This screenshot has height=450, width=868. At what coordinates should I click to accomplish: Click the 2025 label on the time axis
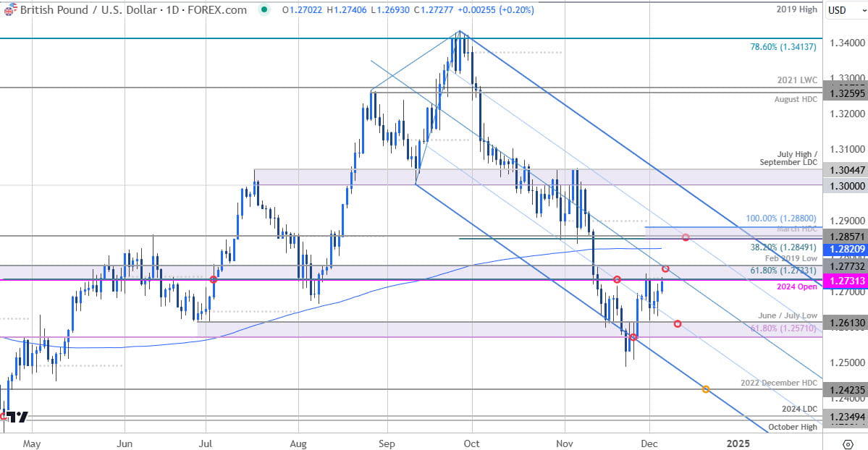pyautogui.click(x=738, y=444)
